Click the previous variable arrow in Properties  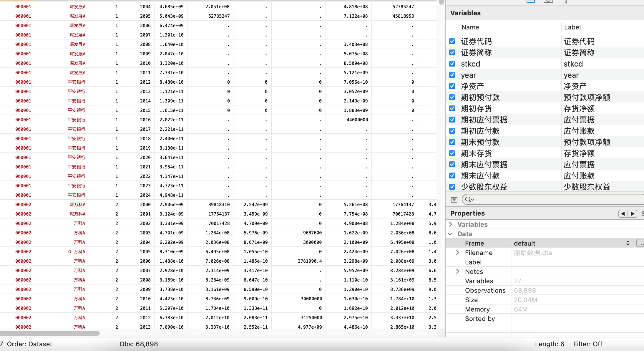click(623, 213)
